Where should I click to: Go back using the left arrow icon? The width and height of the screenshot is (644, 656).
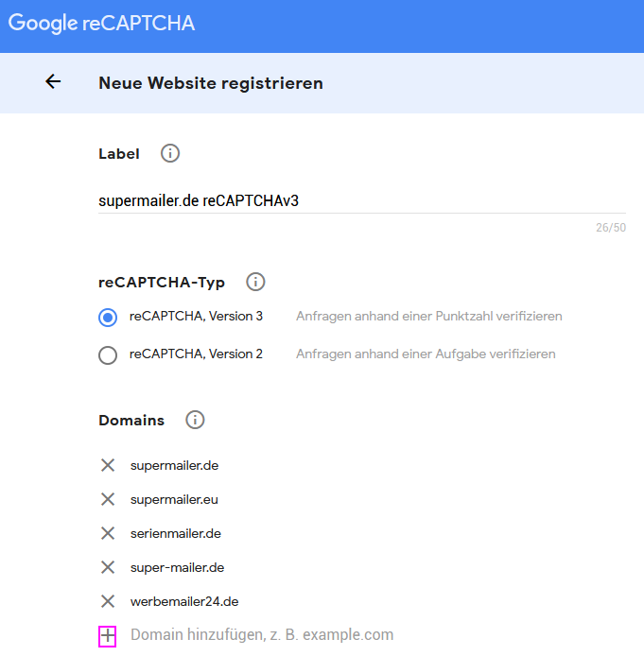53,81
